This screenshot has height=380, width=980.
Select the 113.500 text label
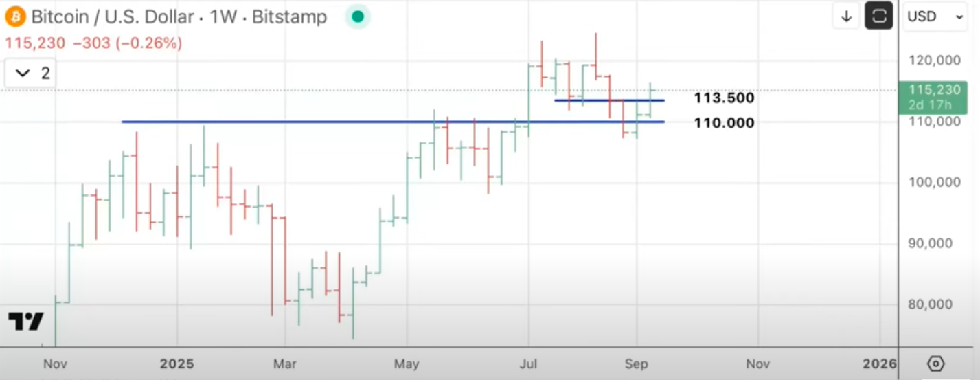click(x=724, y=98)
